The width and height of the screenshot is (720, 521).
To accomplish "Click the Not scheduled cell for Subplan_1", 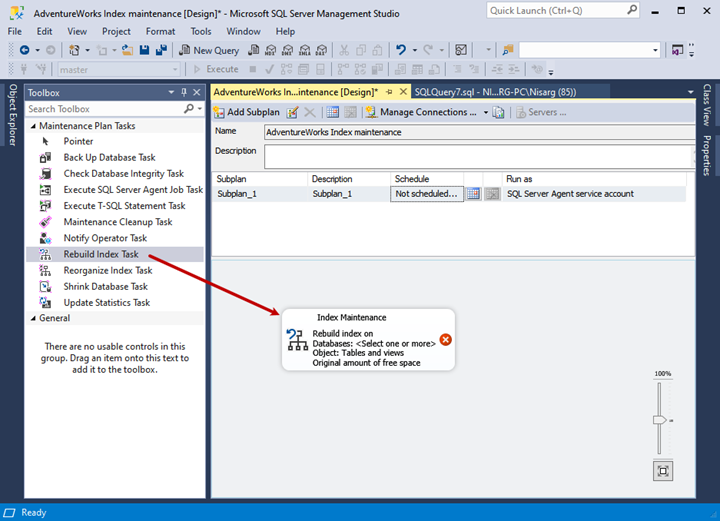I will pos(427,194).
